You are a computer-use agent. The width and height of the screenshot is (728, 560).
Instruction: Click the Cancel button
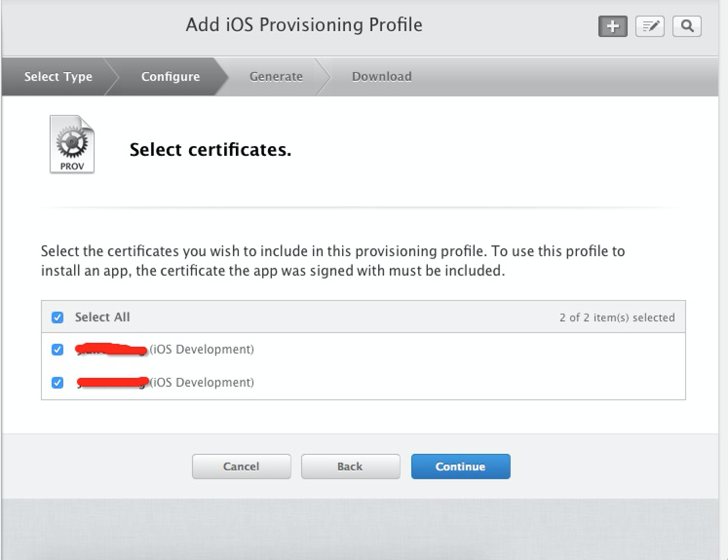click(241, 467)
